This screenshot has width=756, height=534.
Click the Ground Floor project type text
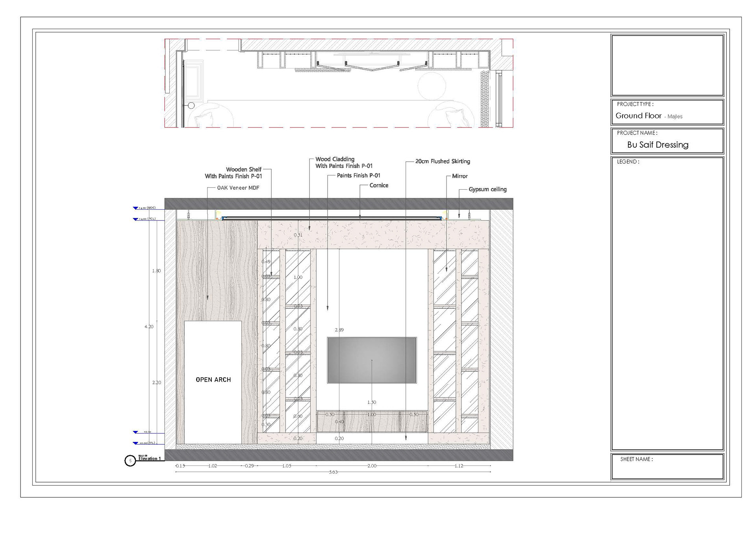pyautogui.click(x=638, y=116)
